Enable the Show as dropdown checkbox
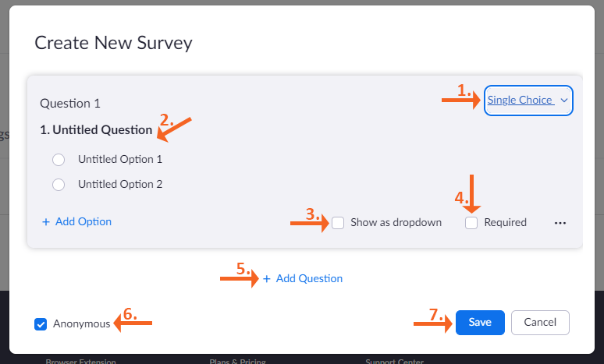This screenshot has width=604, height=364. [338, 223]
